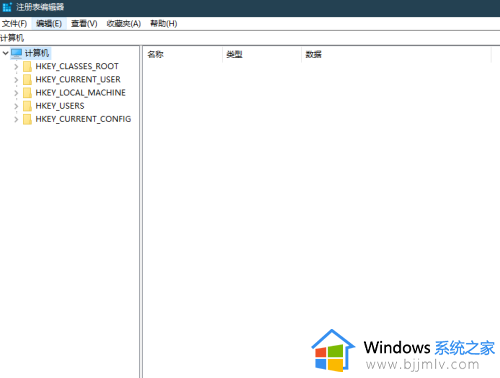Select the 计算机 computer icon in tree
Image resolution: width=500 pixels, height=378 pixels.
tap(16, 53)
